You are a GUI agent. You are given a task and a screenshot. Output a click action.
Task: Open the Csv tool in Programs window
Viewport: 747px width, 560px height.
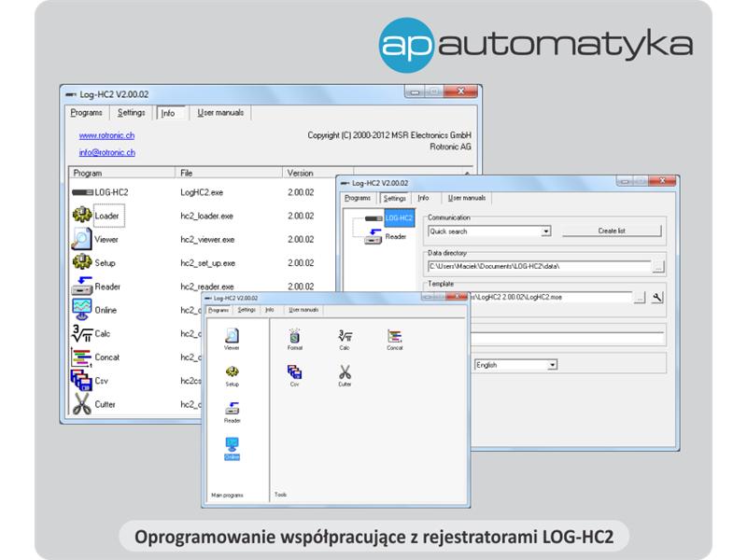point(294,375)
